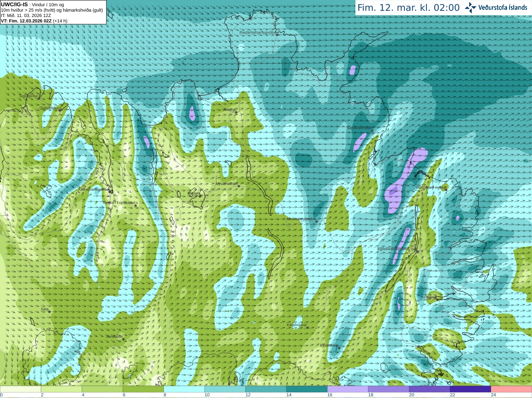The image size is (532, 398).
Task: Click the station dot beside Eyjabakkar
Action: (339, 348)
